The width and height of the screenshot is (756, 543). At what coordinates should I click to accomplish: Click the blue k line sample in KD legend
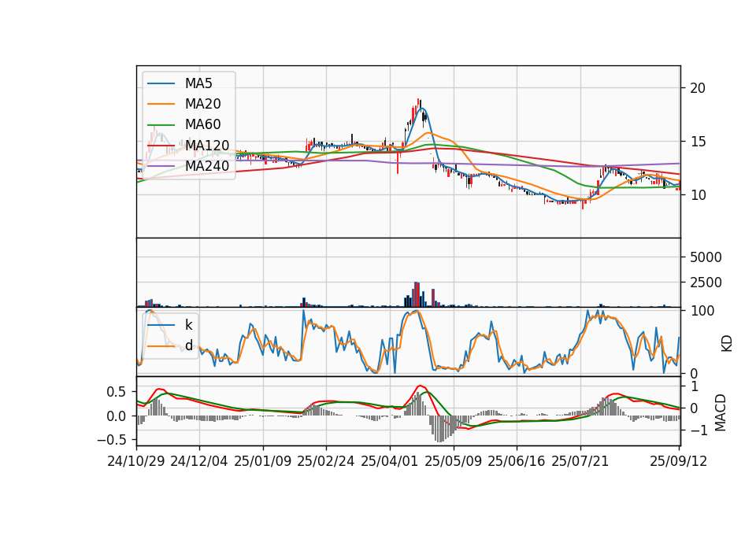point(161,325)
